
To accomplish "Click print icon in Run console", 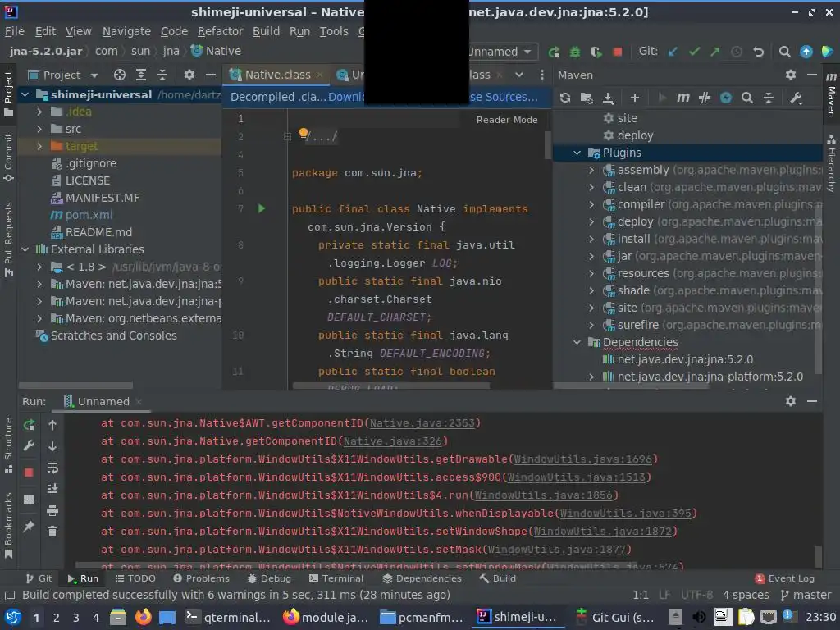I will [x=52, y=510].
